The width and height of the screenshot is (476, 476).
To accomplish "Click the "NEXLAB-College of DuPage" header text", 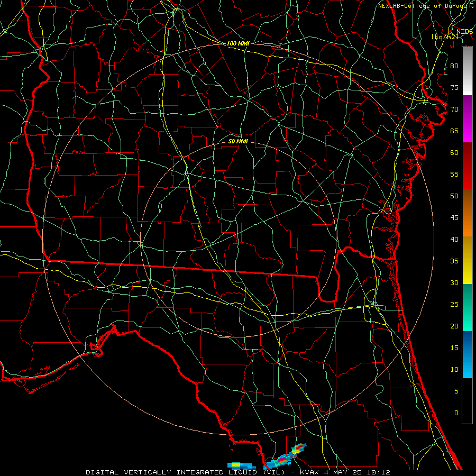I will tap(423, 6).
